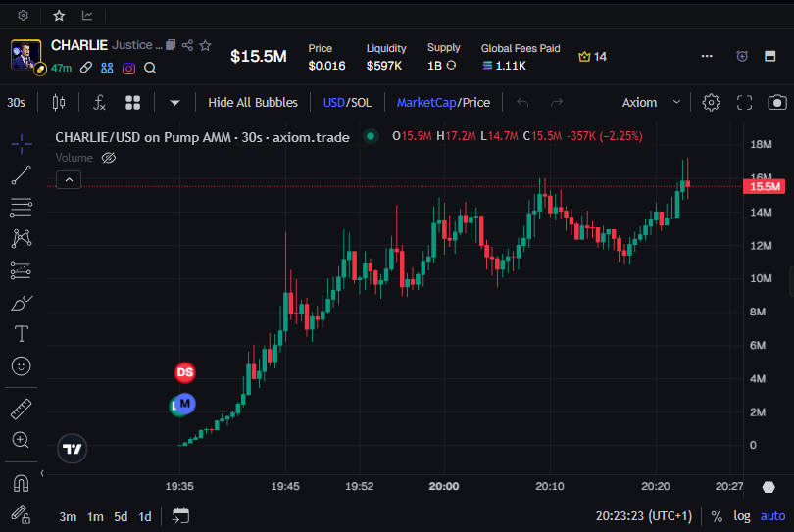Toggle Volume indicator visibility eye
Screen dimensions: 794x532
click(109, 157)
